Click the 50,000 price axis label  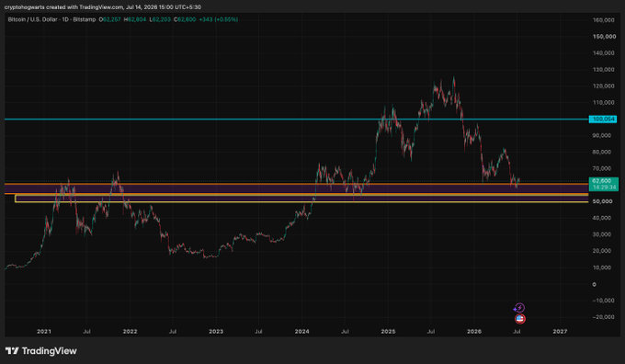click(602, 201)
